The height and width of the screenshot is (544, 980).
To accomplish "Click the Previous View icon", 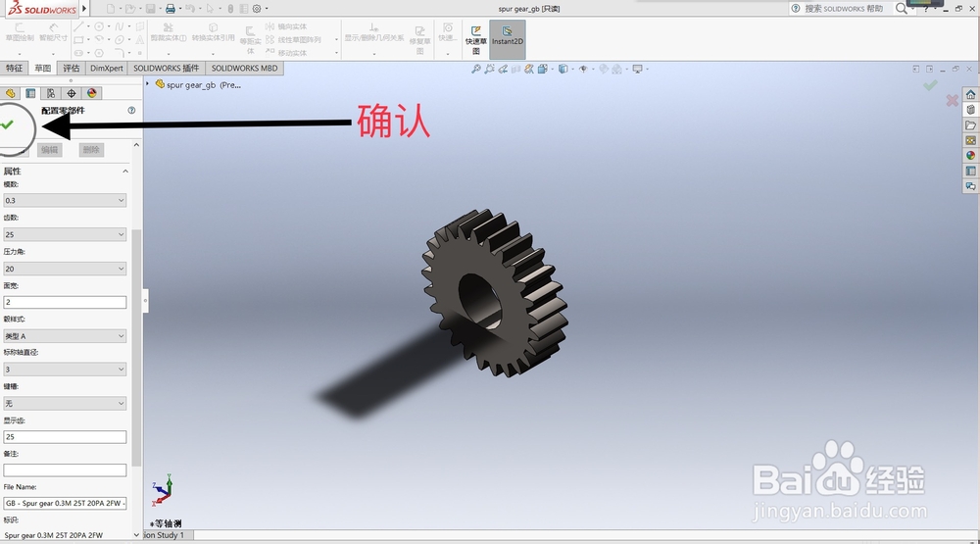I will (x=503, y=69).
